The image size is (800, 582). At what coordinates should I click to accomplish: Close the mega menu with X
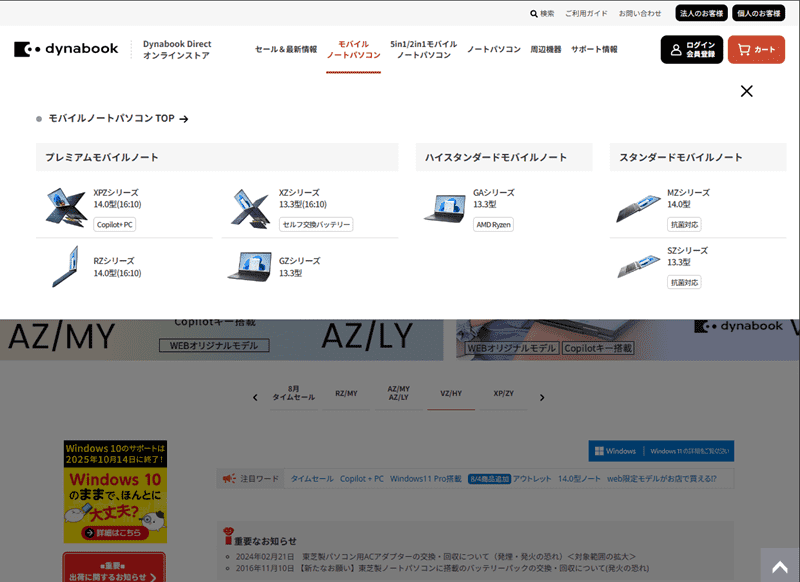746,91
